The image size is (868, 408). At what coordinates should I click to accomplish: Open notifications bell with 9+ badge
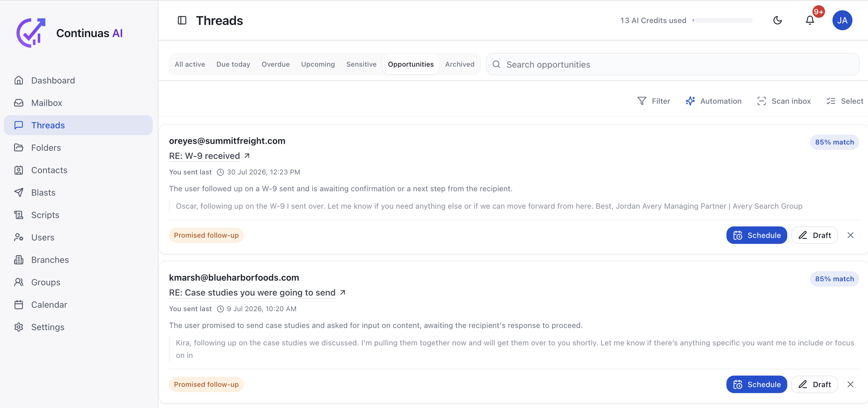pos(810,20)
